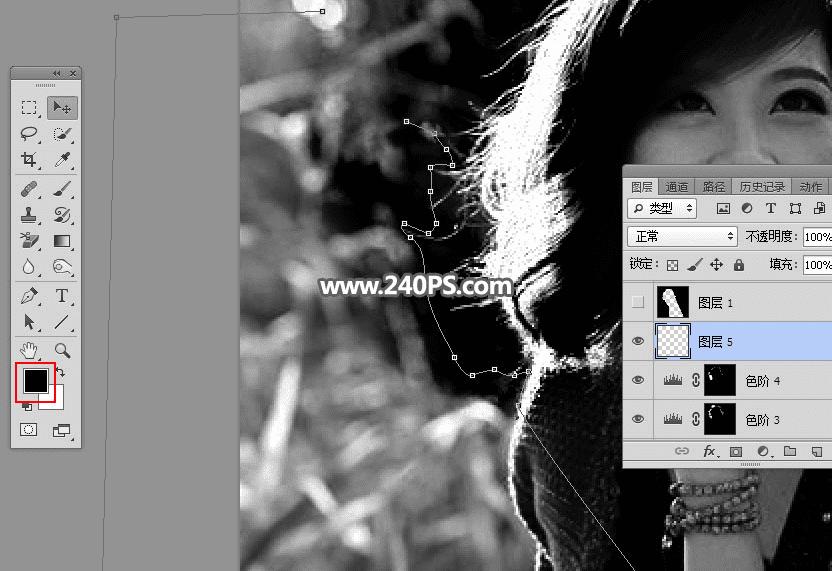Open the 正常 blend mode dropdown

point(682,236)
